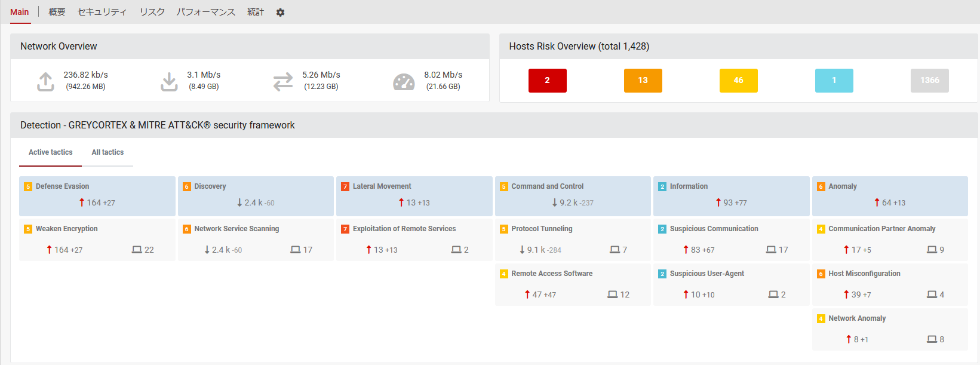Select the Active tactics tab
Screen dimensions: 980x365
[x=51, y=152]
